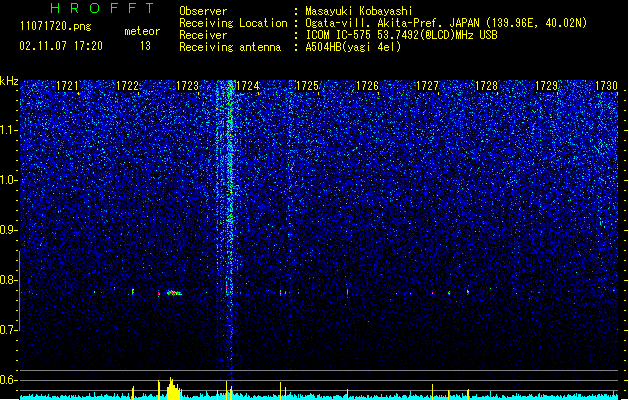Click the 1727 time marker
Image resolution: width=629 pixels, height=400 pixels.
[x=427, y=86]
